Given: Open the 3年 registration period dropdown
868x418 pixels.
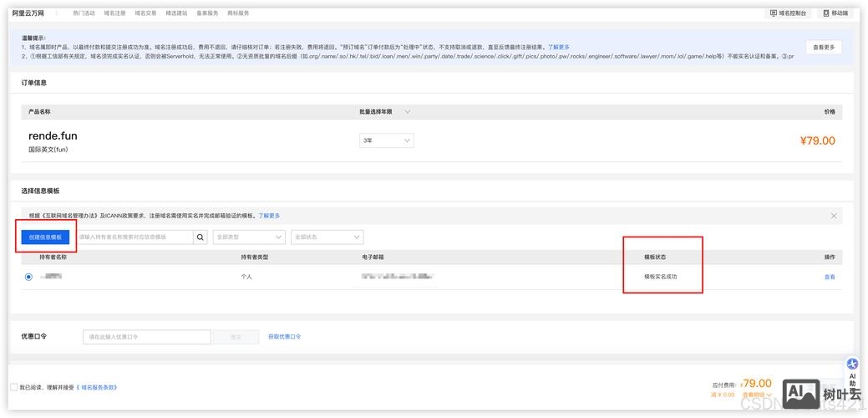Looking at the screenshot, I should [x=386, y=140].
